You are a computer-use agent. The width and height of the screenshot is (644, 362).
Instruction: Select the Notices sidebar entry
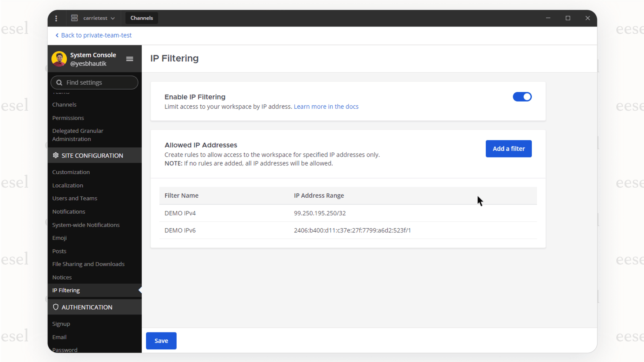pyautogui.click(x=62, y=277)
